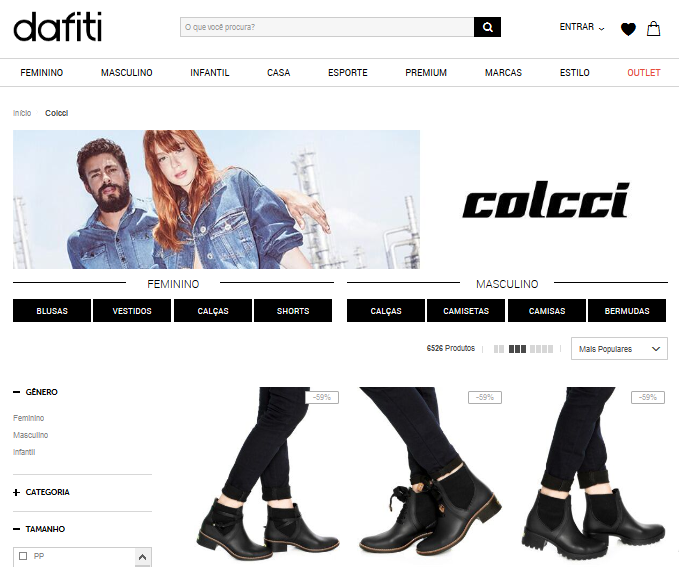
Task: Check the PP size checkbox
Action: [x=23, y=556]
